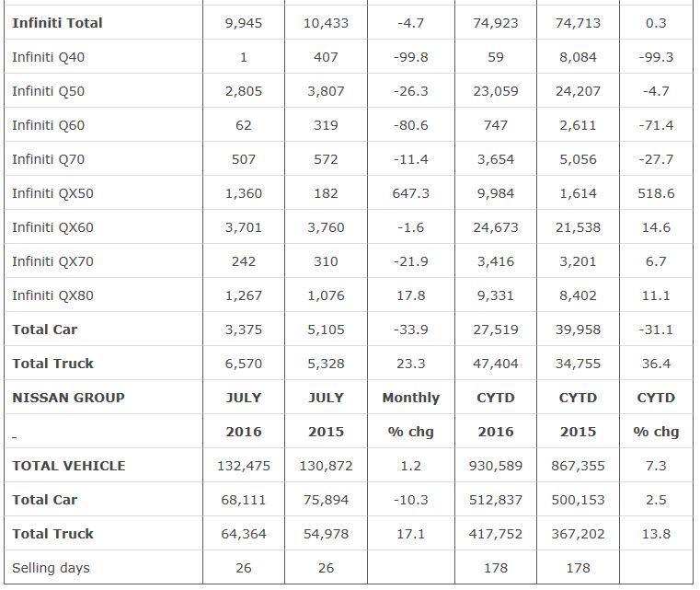This screenshot has width=700, height=590.
Task: Click the Infiniti QX60 model name
Action: pyautogui.click(x=52, y=227)
